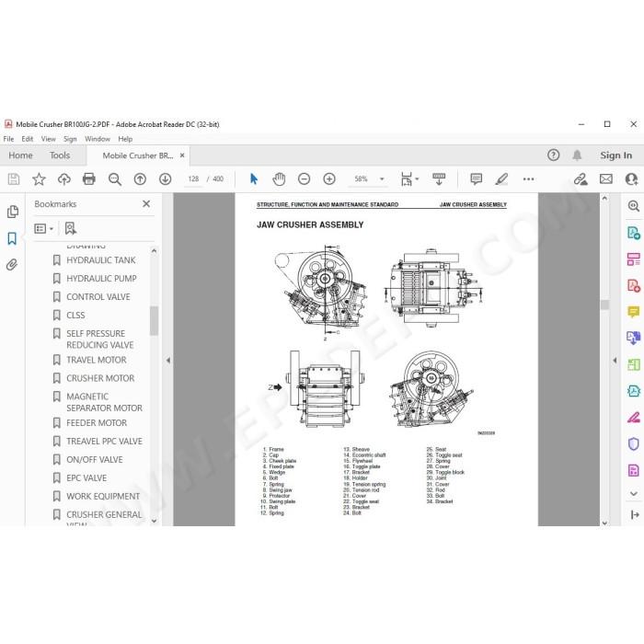
Task: Open Help question mark icon
Action: tap(553, 155)
